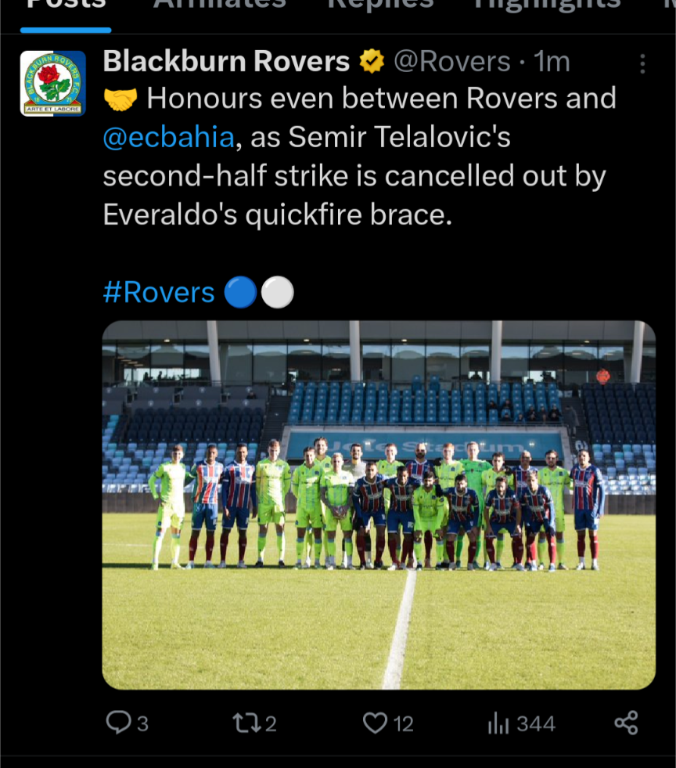Click the views count 344
676x768 pixels.
pos(536,723)
